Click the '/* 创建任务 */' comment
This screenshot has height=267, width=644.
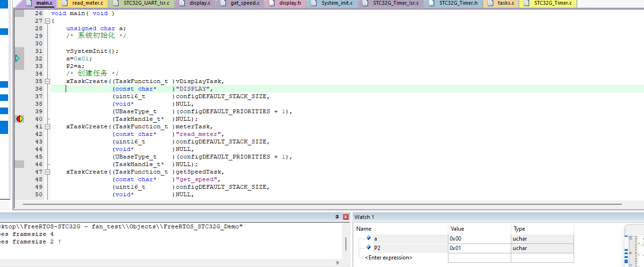[93, 74]
